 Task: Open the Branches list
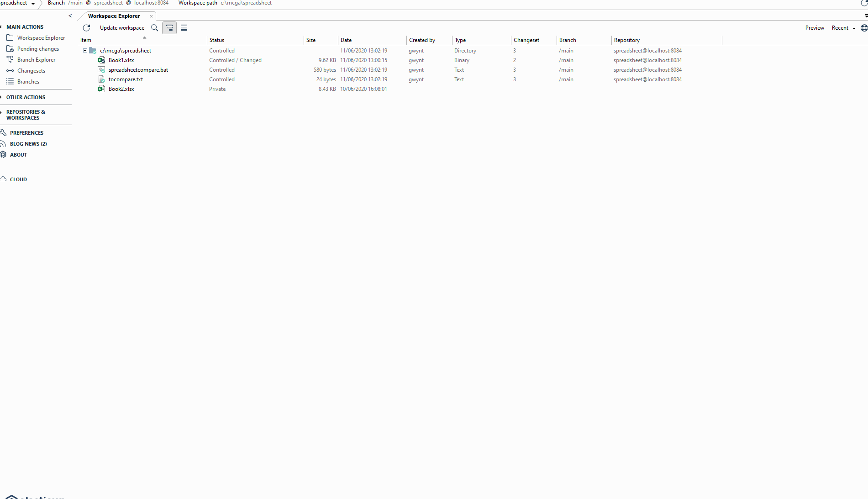tap(28, 82)
